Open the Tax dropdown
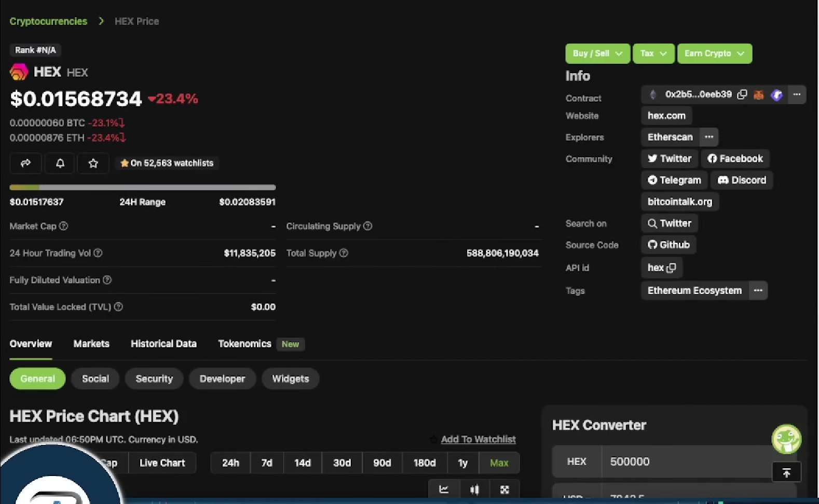 click(x=653, y=53)
